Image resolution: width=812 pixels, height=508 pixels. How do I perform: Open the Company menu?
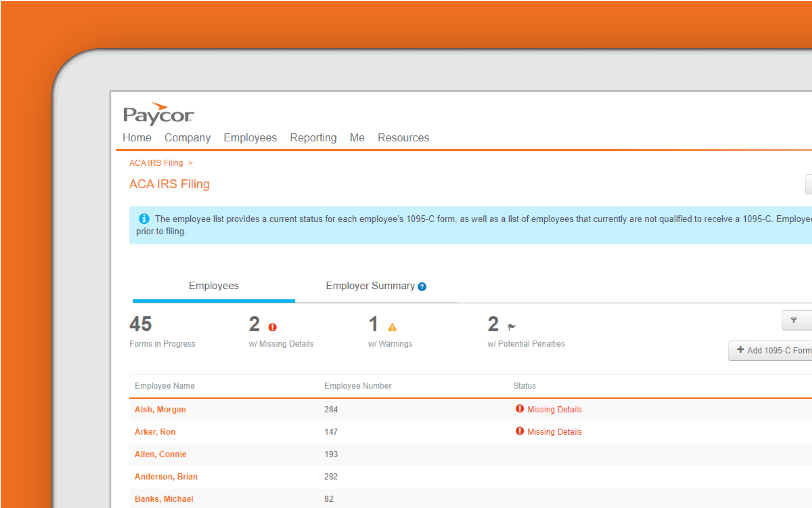[187, 138]
